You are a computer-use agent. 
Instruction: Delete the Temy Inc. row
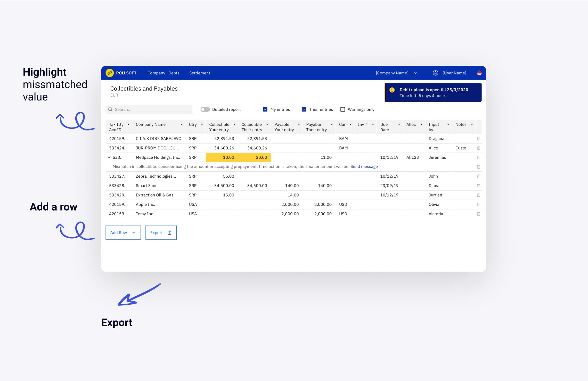[479, 214]
